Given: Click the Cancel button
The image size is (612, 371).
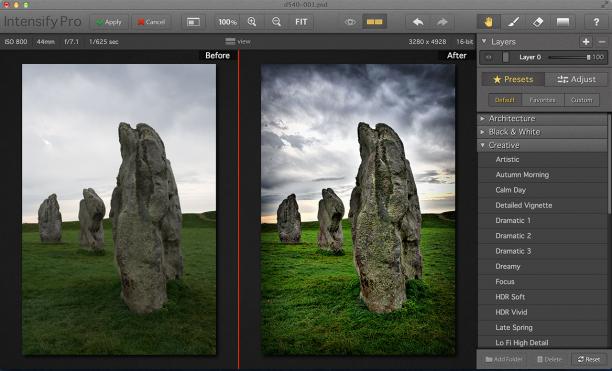Looking at the screenshot, I should click(151, 22).
